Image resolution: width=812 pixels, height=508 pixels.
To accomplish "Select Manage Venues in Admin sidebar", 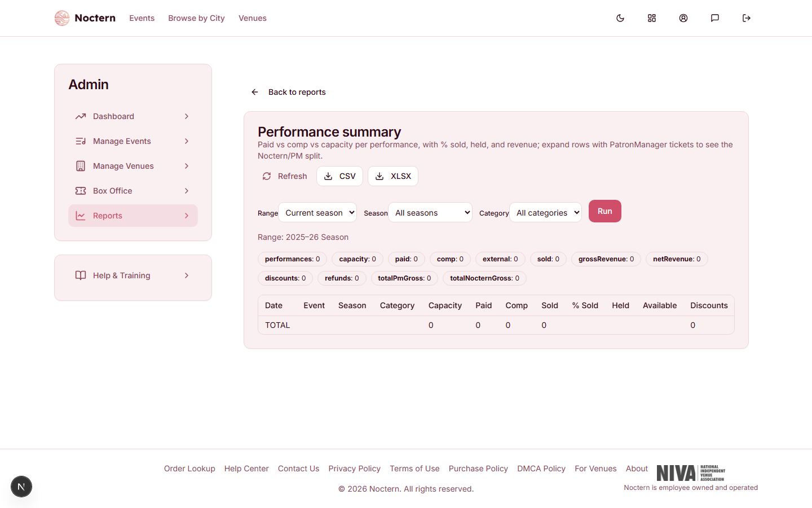I will pos(133,166).
